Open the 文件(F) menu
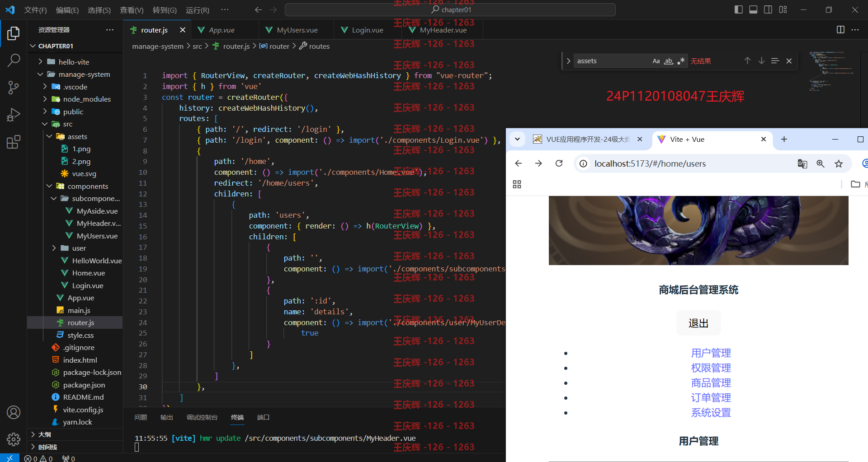The image size is (868, 462). click(35, 10)
